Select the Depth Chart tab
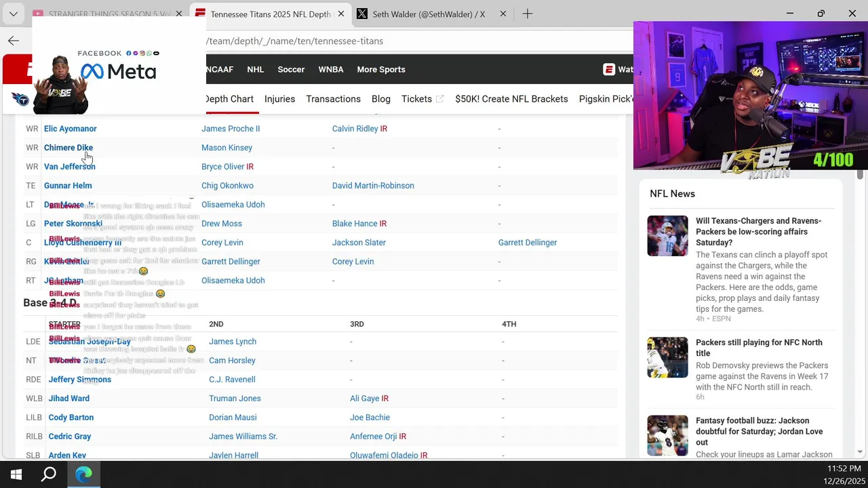The height and width of the screenshot is (488, 868). (x=229, y=99)
